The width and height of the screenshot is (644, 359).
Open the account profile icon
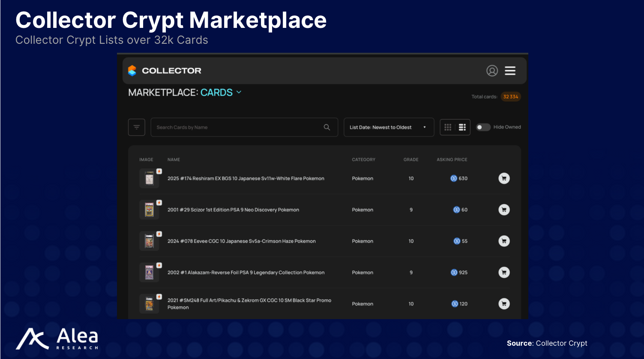(492, 71)
